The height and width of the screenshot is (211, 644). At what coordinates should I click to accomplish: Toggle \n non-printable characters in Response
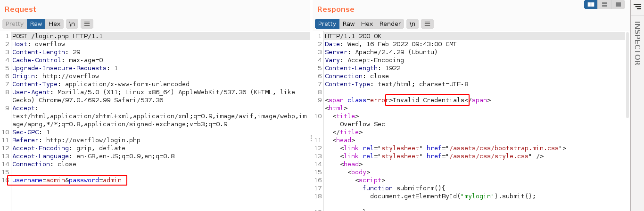tap(412, 24)
